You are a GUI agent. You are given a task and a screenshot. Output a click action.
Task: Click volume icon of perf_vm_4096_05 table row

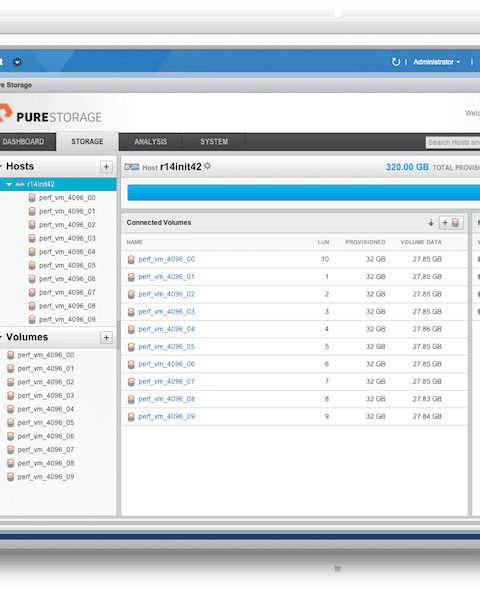point(131,347)
